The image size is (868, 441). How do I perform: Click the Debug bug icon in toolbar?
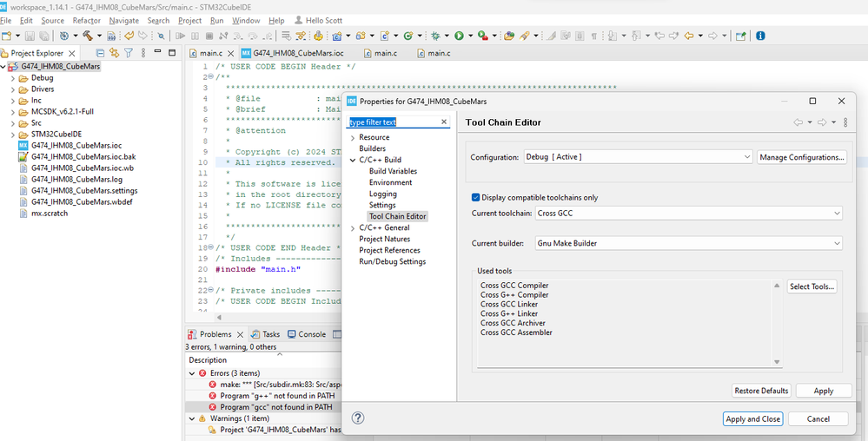pyautogui.click(x=435, y=36)
